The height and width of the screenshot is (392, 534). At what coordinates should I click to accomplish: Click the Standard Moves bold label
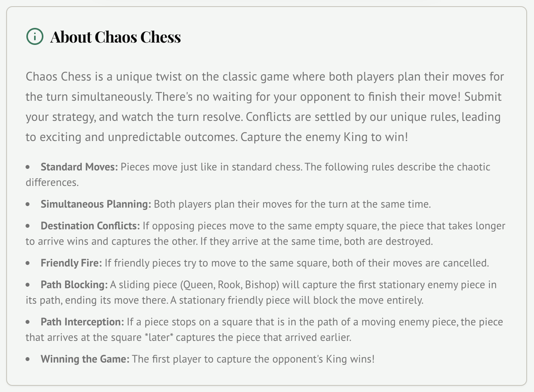[79, 167]
